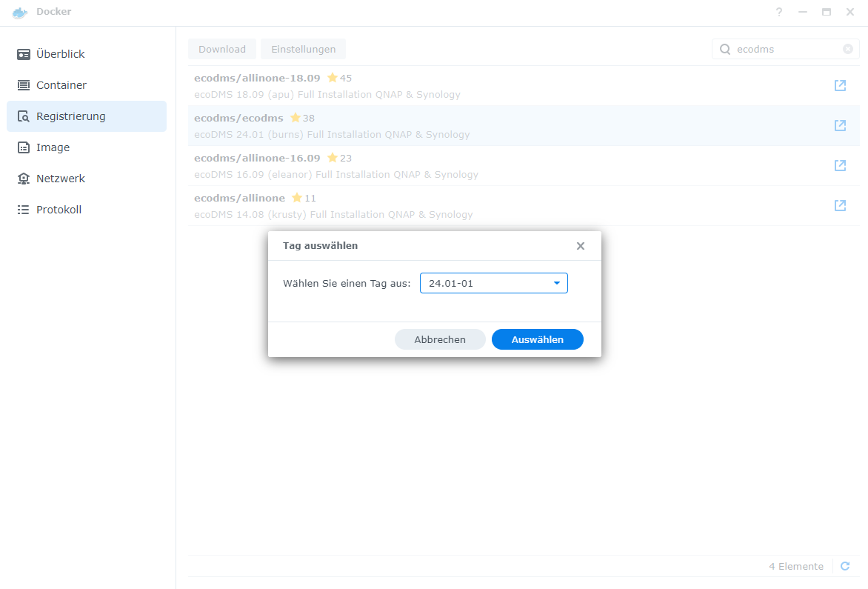Click the 24.01-01 tag value field
Screen dimensions: 868x589
click(494, 283)
